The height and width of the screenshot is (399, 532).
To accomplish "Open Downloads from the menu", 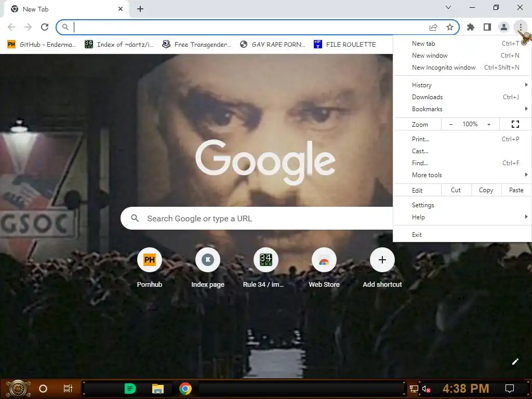I will coord(462,97).
